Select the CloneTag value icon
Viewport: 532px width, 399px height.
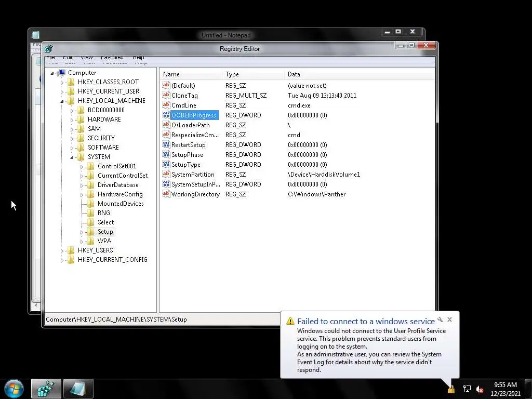(166, 96)
